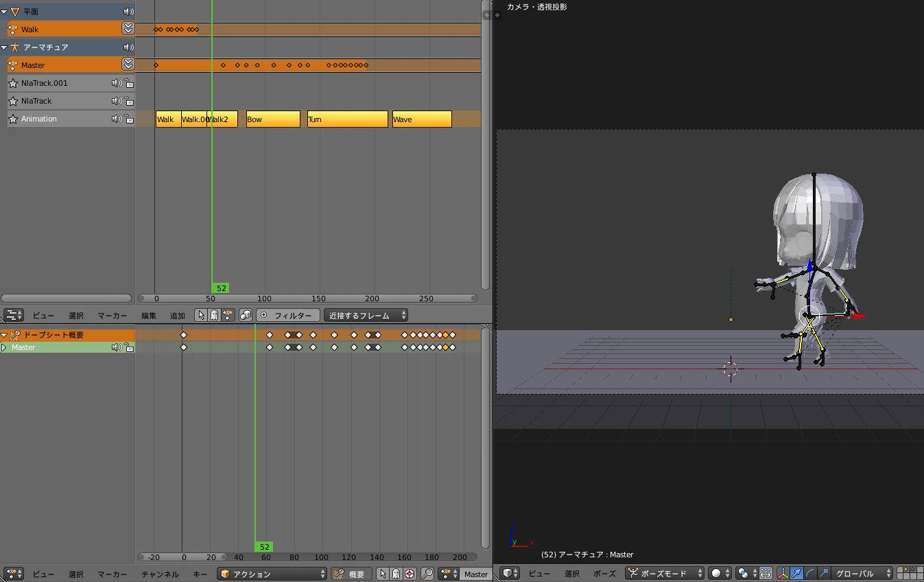Open NLA 選択 menu

(x=76, y=316)
